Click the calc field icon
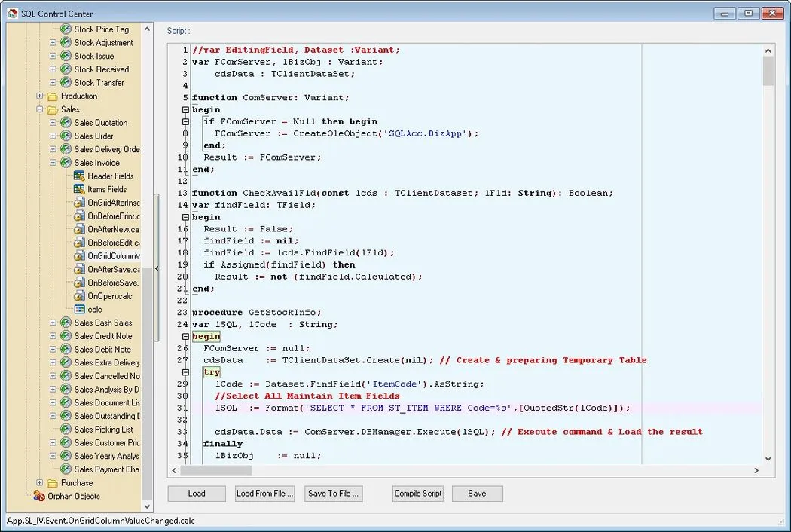The width and height of the screenshot is (791, 532). click(80, 309)
